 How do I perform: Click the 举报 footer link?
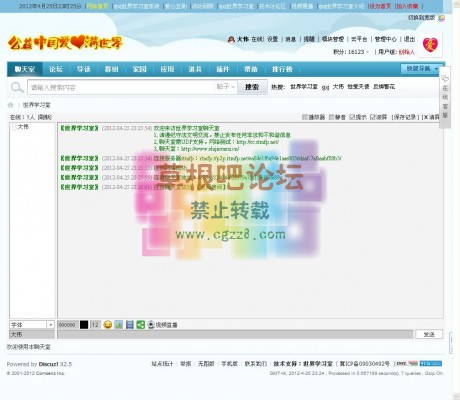(x=186, y=364)
